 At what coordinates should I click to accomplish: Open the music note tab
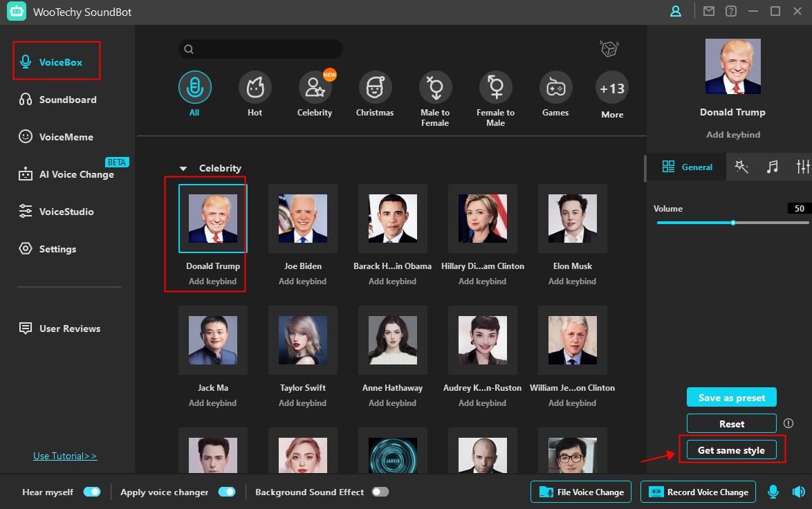pyautogui.click(x=772, y=167)
